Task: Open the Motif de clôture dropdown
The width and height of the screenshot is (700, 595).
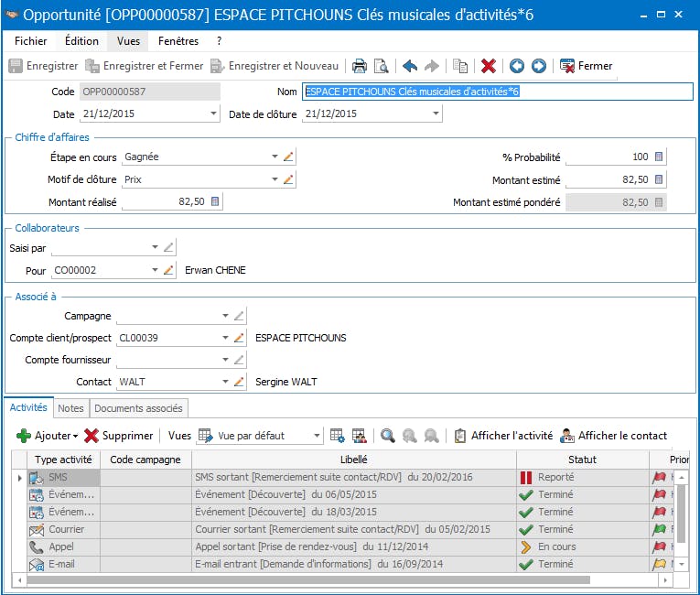Action: tap(275, 180)
